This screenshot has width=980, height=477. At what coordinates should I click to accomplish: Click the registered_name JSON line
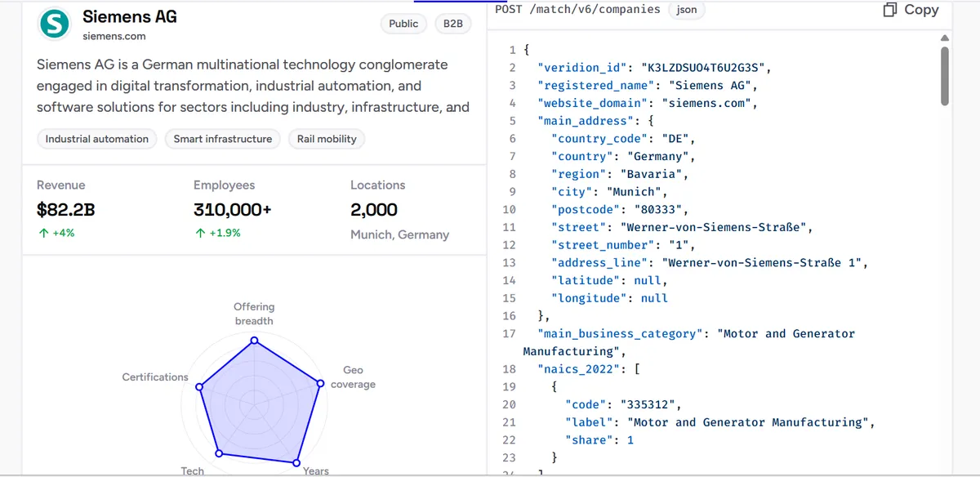click(648, 85)
